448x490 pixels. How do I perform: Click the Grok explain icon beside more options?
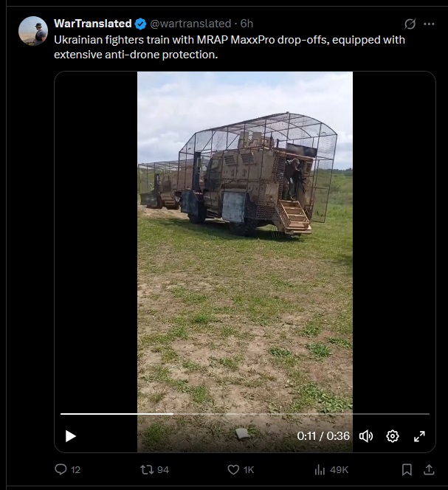[x=410, y=24]
